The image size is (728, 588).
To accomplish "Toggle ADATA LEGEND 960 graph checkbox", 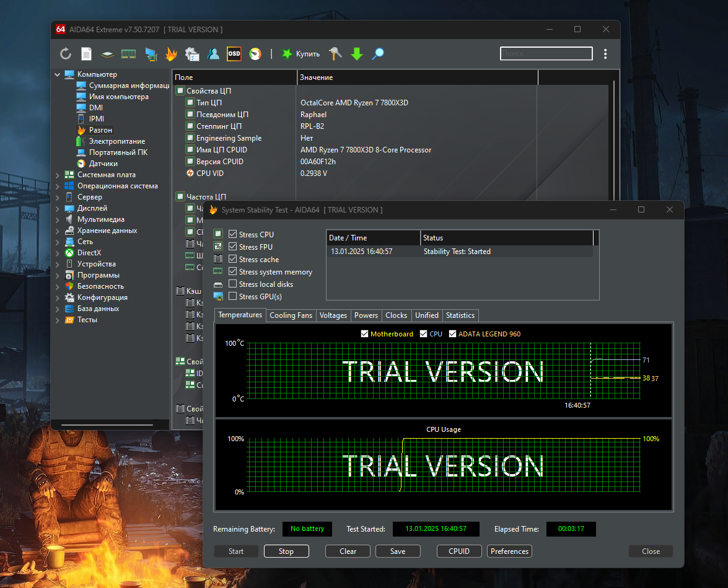I will [452, 334].
